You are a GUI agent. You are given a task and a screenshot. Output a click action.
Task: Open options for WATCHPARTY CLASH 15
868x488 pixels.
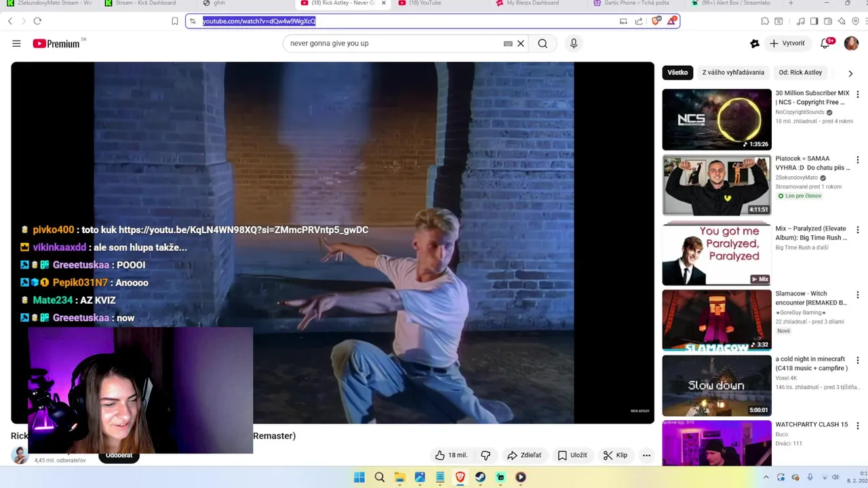(857, 426)
